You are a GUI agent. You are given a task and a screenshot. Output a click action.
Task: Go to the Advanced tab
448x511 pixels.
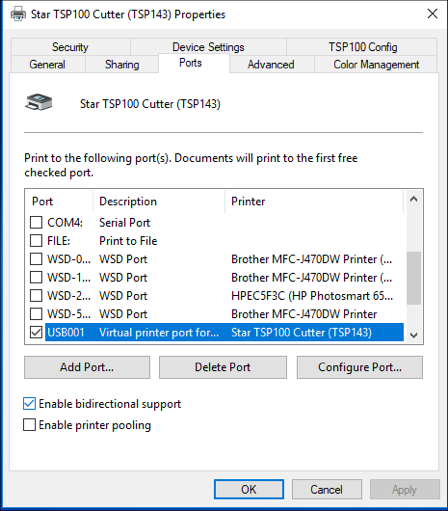[271, 64]
